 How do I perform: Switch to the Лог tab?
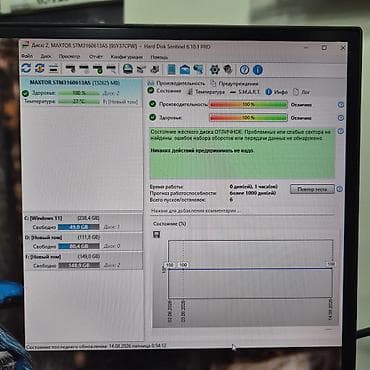pyautogui.click(x=301, y=92)
